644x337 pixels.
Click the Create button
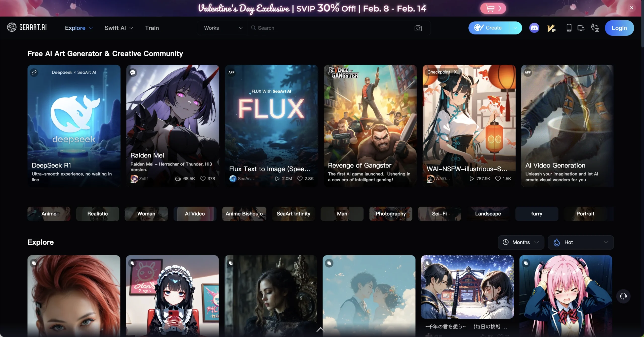[489, 28]
